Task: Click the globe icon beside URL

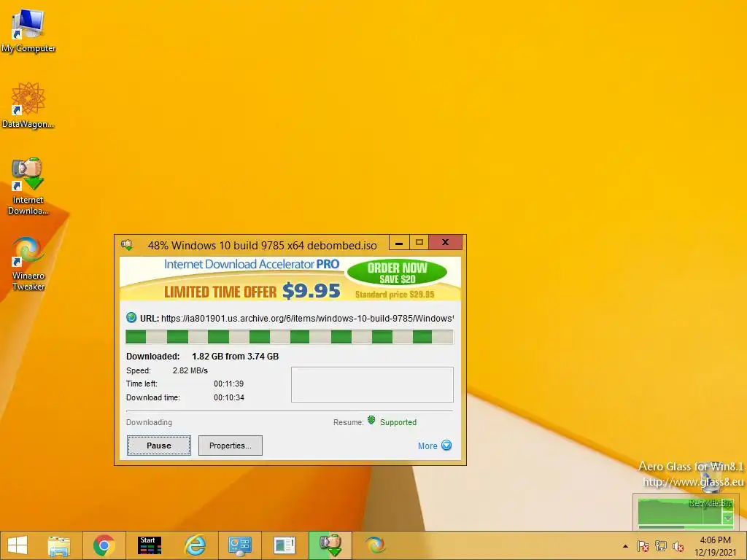Action: [x=131, y=318]
